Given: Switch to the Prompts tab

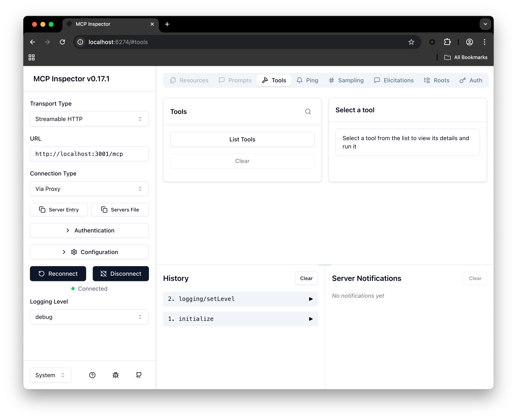Looking at the screenshot, I should (235, 80).
